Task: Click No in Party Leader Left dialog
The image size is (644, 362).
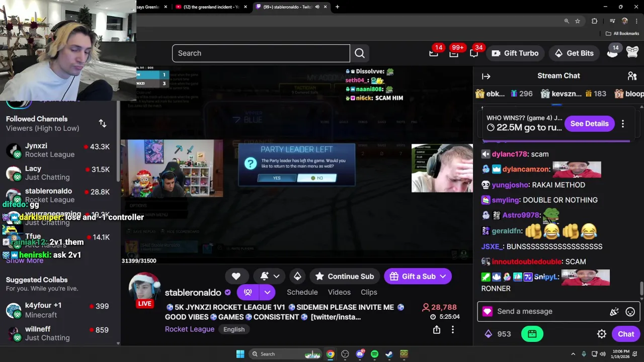Action: click(317, 178)
